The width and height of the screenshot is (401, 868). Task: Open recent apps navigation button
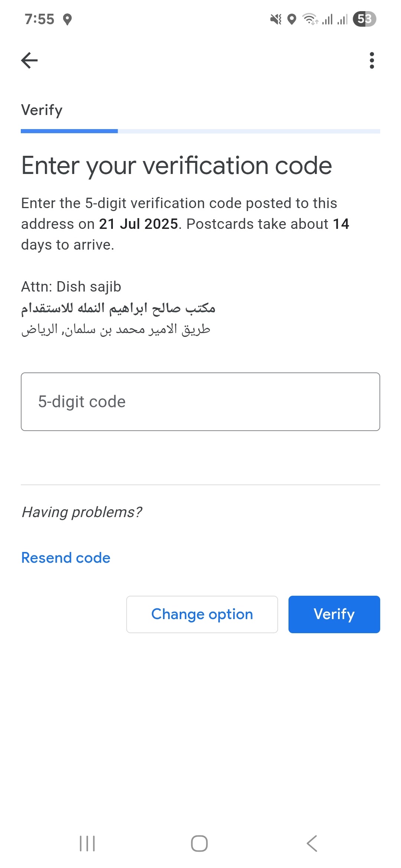coord(88,844)
